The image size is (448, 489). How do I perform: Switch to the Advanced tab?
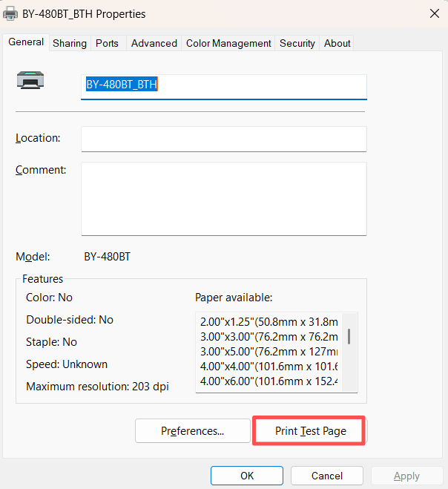point(154,43)
